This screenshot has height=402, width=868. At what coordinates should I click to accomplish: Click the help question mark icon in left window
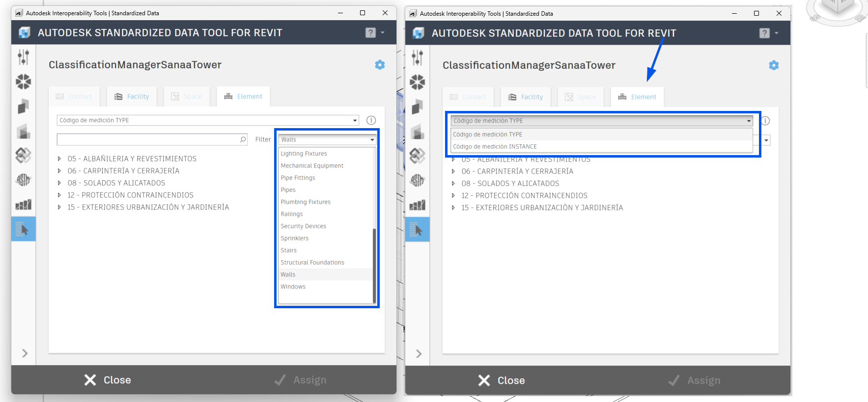click(371, 32)
